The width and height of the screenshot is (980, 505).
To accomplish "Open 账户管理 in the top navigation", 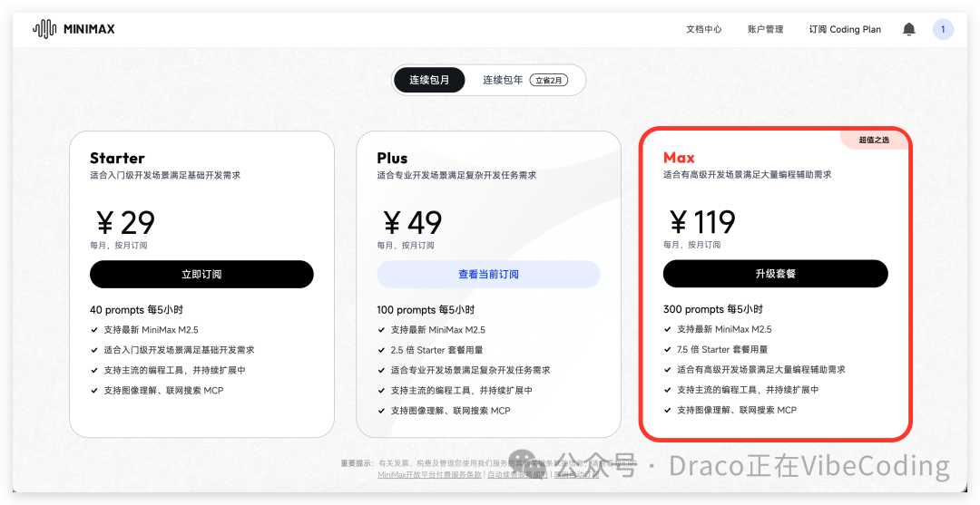I will pos(765,29).
